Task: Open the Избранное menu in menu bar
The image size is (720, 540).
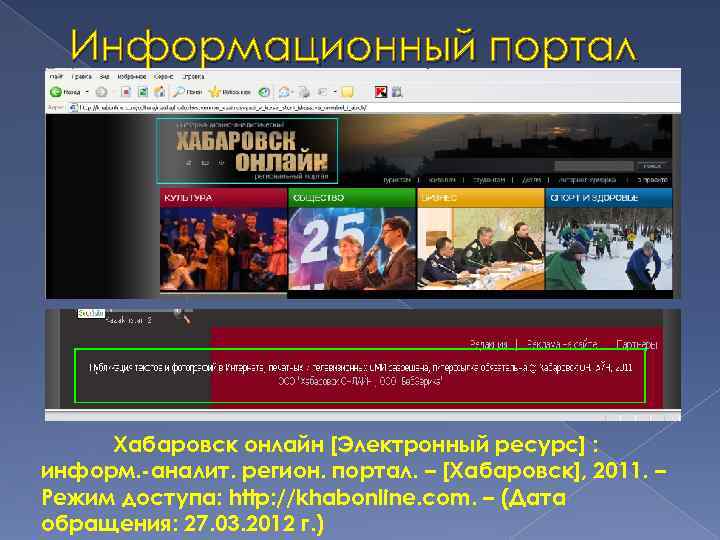Action: point(132,77)
